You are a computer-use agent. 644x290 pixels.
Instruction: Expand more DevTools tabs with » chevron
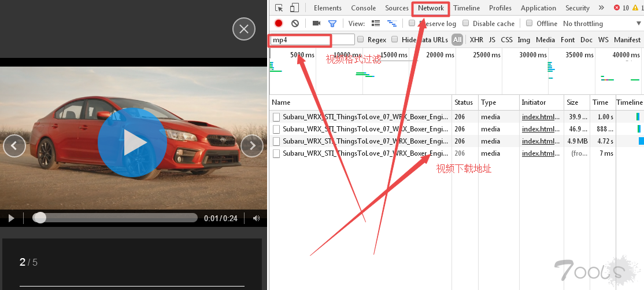[x=601, y=8]
